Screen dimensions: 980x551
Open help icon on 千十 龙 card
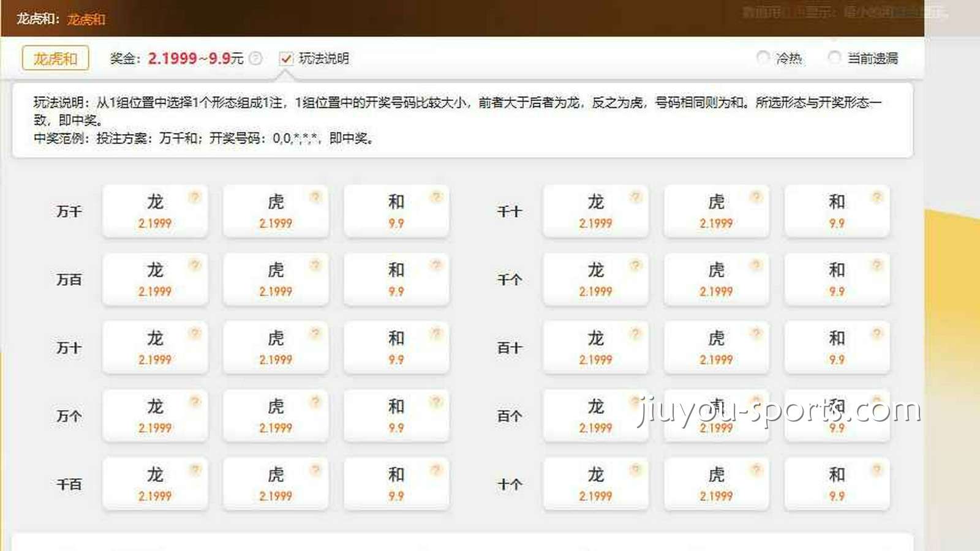pos(635,197)
